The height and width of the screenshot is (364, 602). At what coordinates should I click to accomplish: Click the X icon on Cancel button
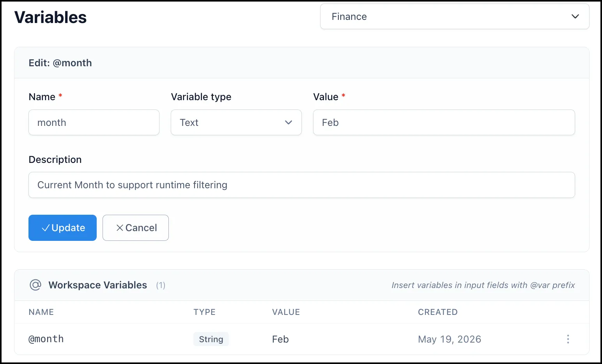(120, 228)
